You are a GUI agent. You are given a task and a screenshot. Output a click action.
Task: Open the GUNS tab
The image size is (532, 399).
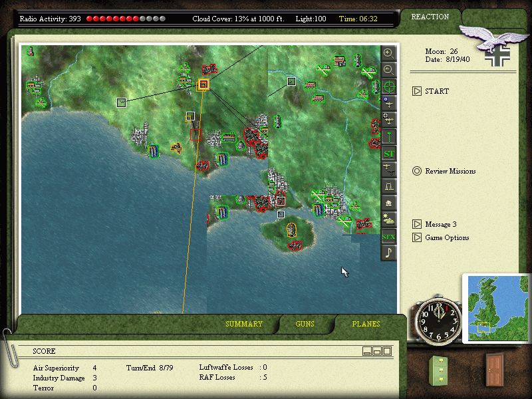click(x=305, y=324)
